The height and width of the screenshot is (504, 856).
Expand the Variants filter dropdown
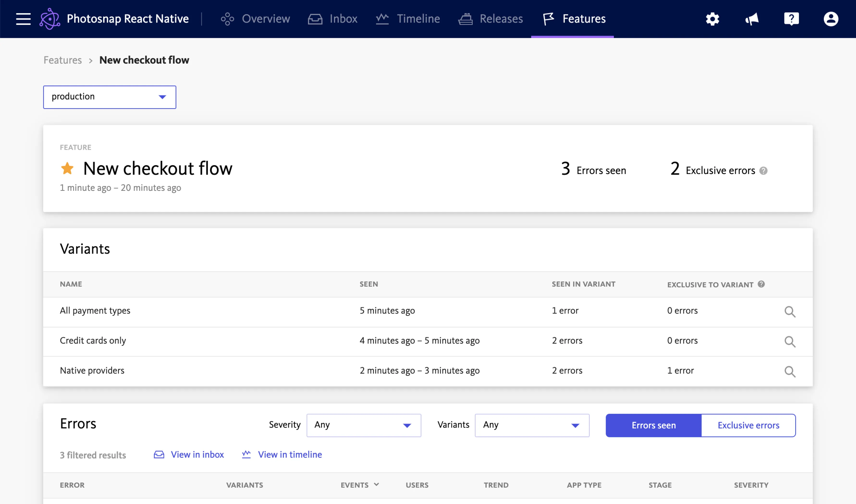tap(532, 425)
